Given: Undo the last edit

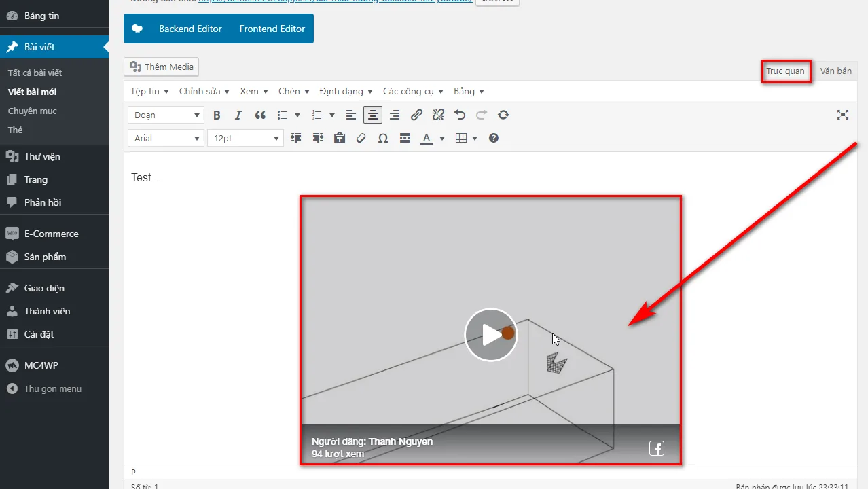Looking at the screenshot, I should [460, 115].
